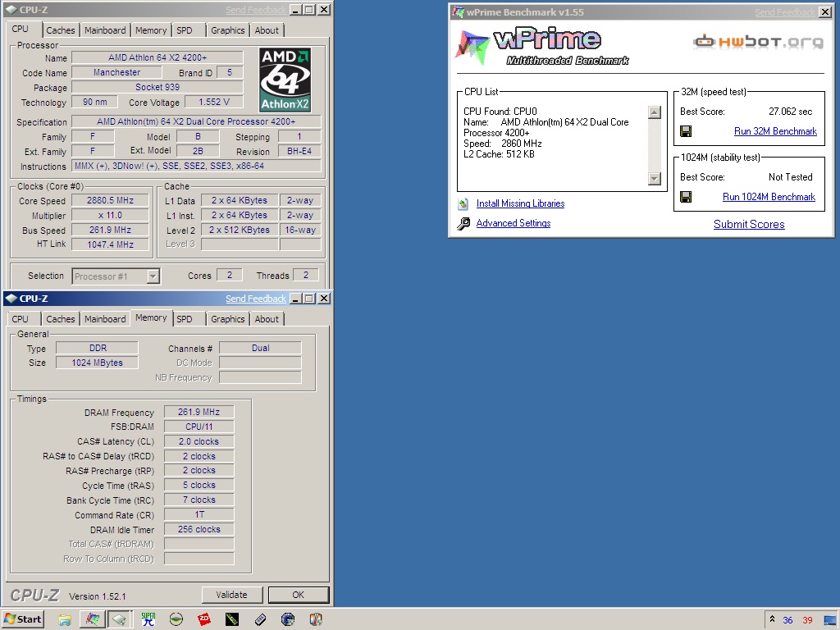Open Memory tab in top CPU-Z window
This screenshot has width=840, height=630.
(151, 30)
